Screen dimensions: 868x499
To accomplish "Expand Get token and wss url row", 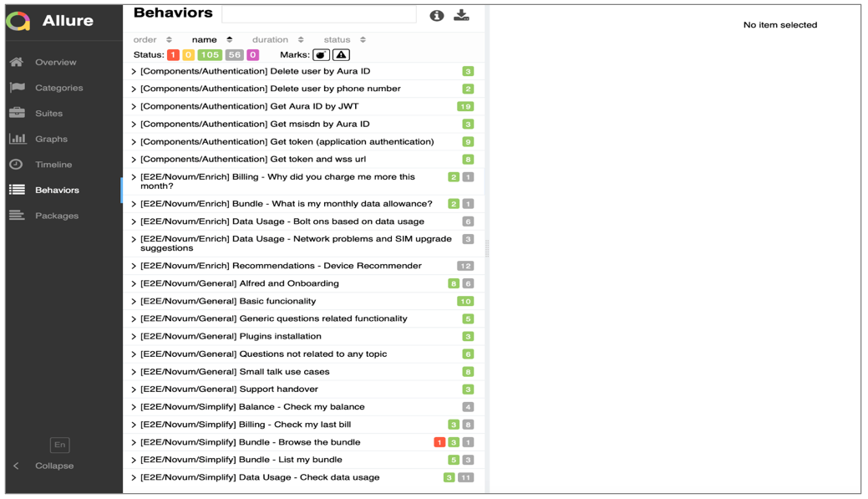I will (303, 160).
